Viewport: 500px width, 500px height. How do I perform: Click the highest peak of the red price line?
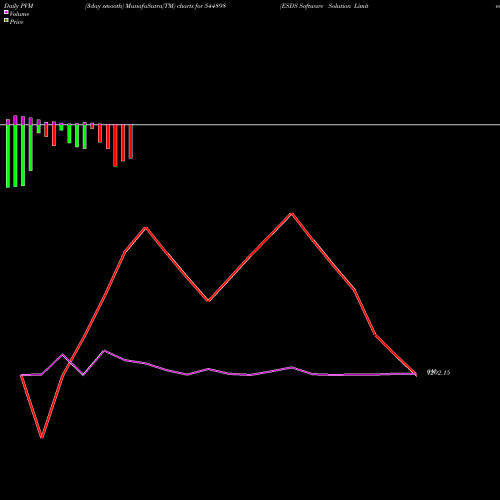tap(292, 213)
